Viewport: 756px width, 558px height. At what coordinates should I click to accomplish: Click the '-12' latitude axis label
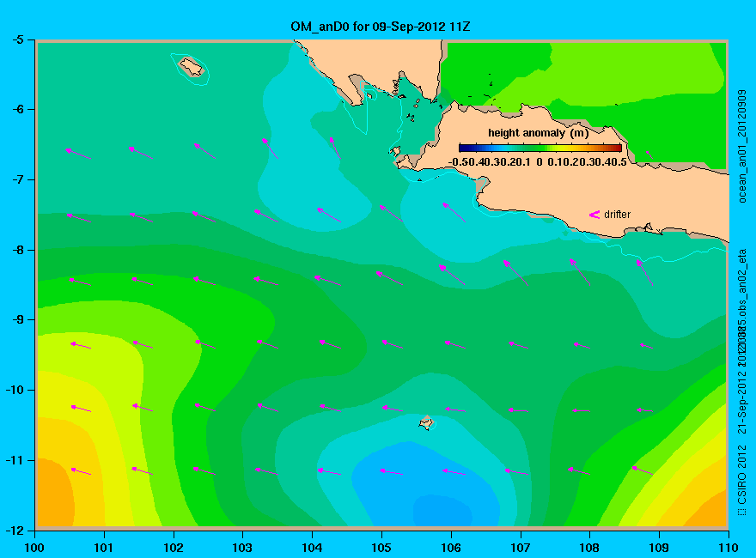tap(15, 531)
